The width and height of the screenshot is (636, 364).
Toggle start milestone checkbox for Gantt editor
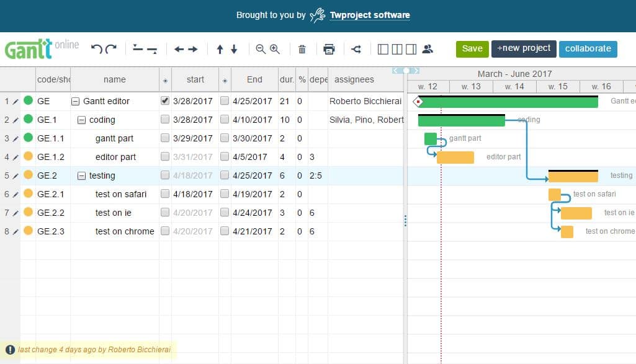pos(165,100)
